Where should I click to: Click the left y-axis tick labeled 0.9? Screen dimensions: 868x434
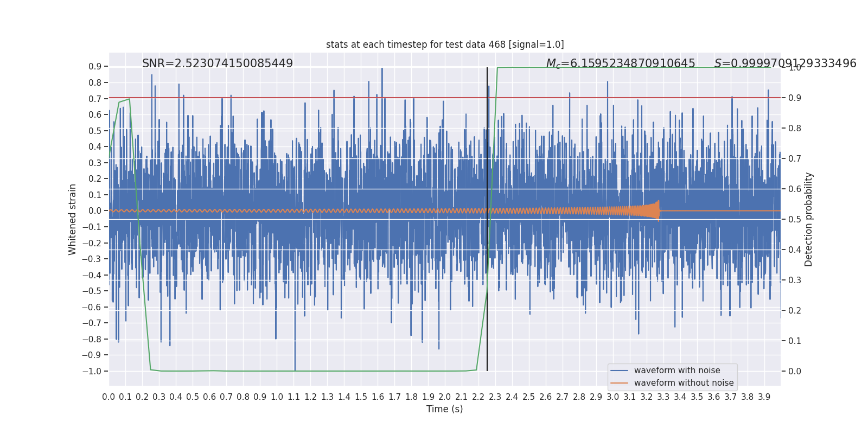pos(95,67)
